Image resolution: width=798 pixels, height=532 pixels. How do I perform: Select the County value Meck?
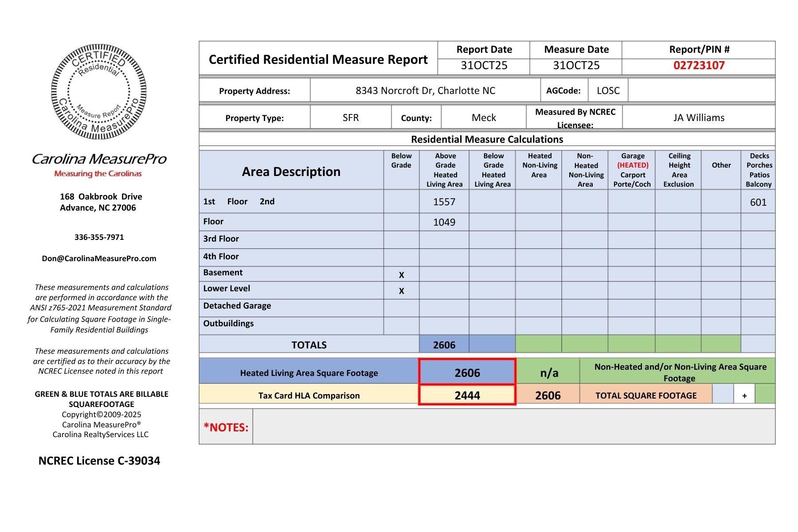(483, 117)
